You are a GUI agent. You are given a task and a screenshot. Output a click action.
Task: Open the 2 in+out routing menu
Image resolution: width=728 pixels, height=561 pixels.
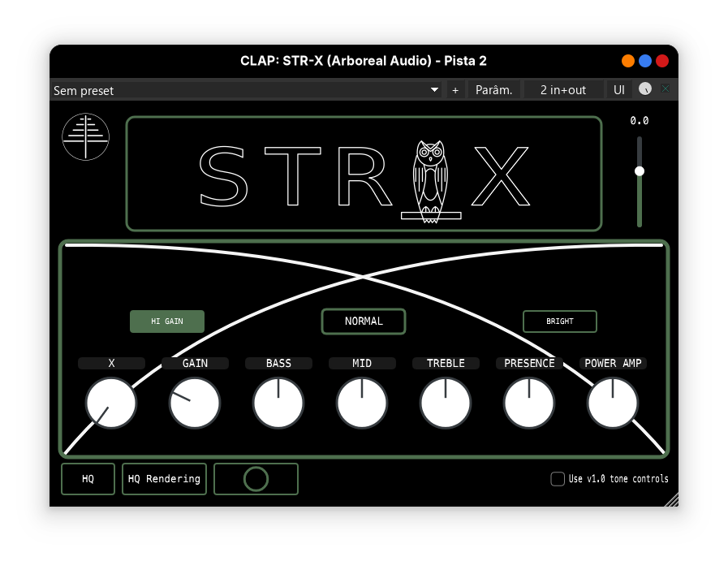coord(563,90)
